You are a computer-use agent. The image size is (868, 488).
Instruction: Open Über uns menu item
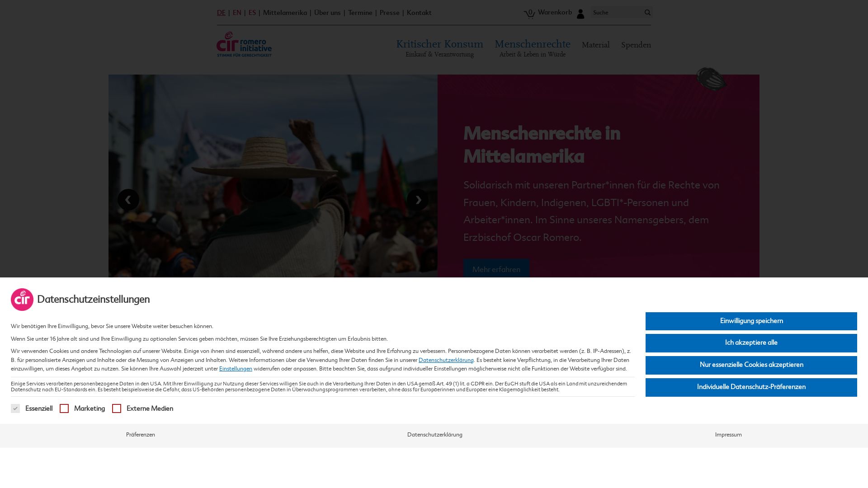point(327,13)
